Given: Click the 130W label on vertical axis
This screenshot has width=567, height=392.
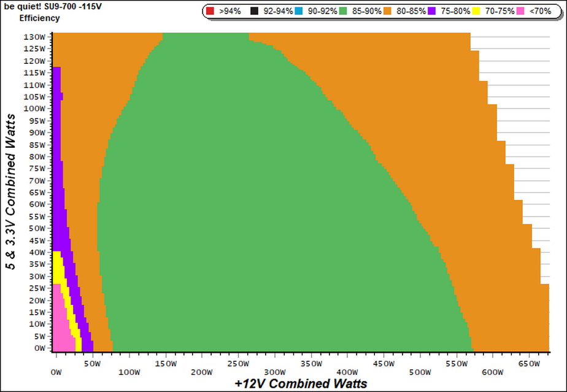Looking at the screenshot, I should click(35, 37).
